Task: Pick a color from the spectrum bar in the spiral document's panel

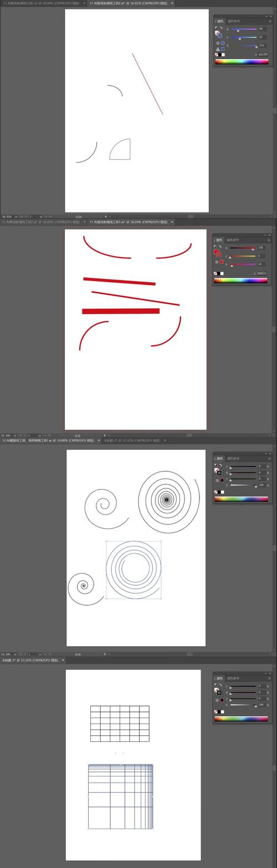Action: [x=241, y=499]
